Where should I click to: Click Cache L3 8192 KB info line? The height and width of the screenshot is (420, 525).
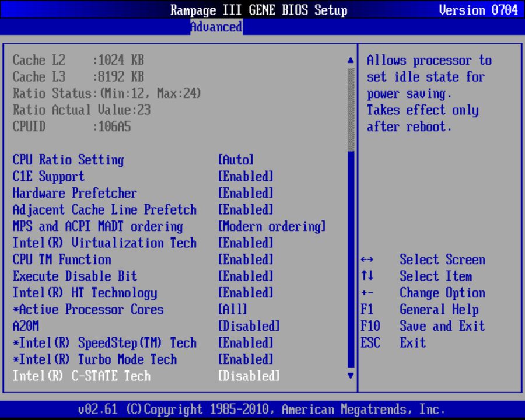(x=78, y=76)
